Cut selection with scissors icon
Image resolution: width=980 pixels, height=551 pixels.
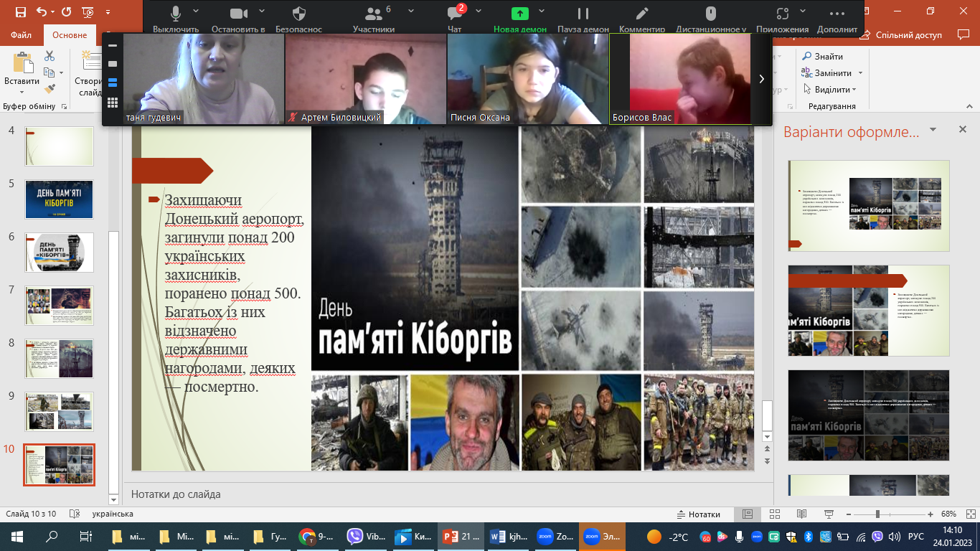[x=50, y=56]
